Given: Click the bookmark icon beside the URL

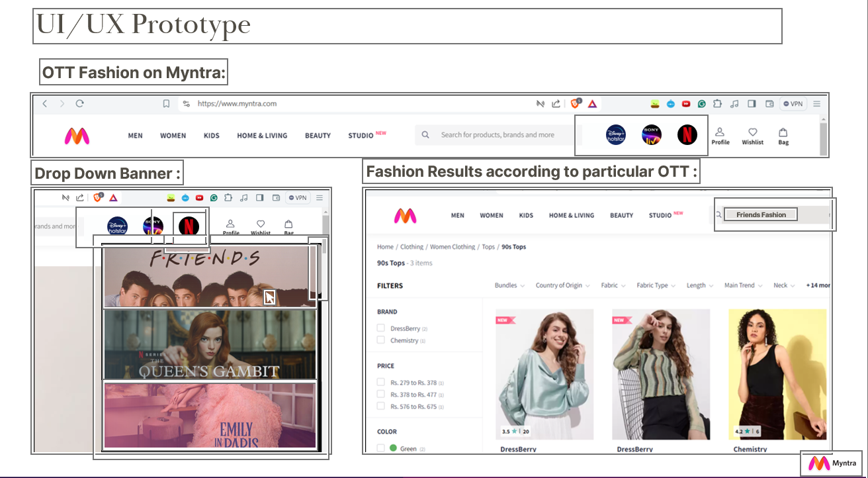Looking at the screenshot, I should (167, 104).
